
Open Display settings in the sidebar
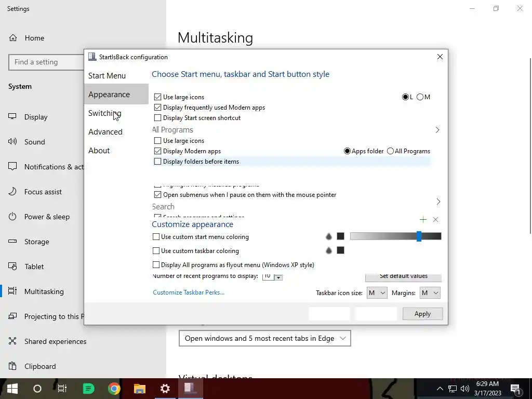tap(36, 117)
